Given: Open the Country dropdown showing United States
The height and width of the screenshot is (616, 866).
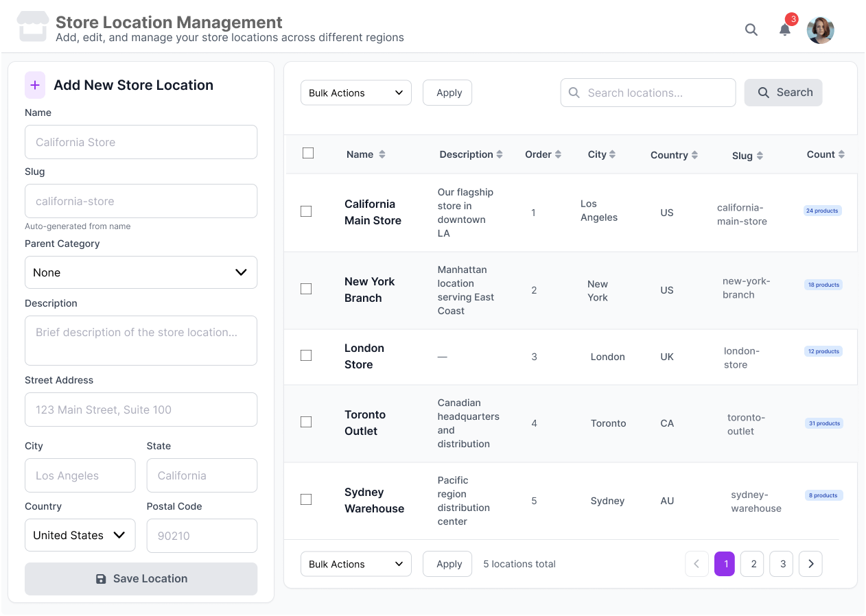Looking at the screenshot, I should click(80, 535).
